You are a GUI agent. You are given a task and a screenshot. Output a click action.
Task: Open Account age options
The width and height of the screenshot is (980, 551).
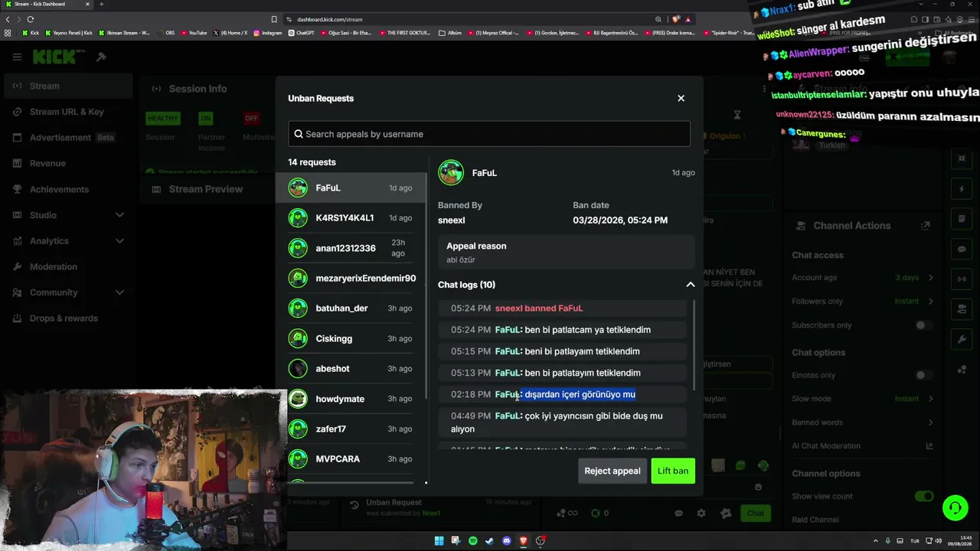[x=863, y=278]
